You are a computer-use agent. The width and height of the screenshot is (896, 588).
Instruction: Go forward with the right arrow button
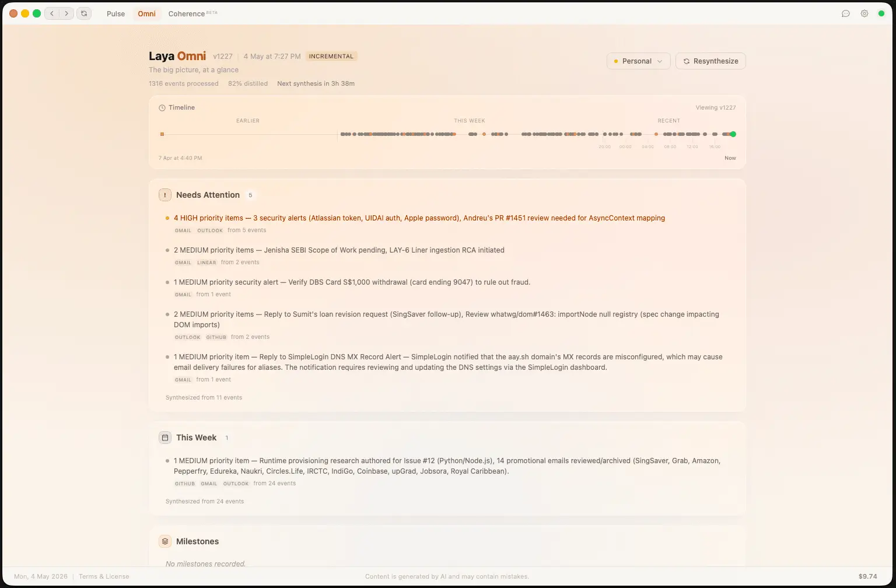[x=66, y=13]
